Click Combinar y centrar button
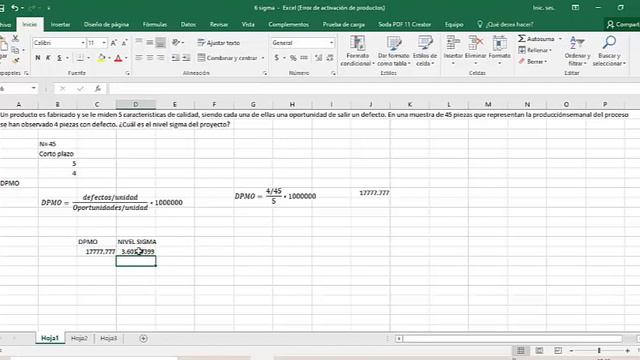Screen dimensions: 640x360 [x=228, y=58]
